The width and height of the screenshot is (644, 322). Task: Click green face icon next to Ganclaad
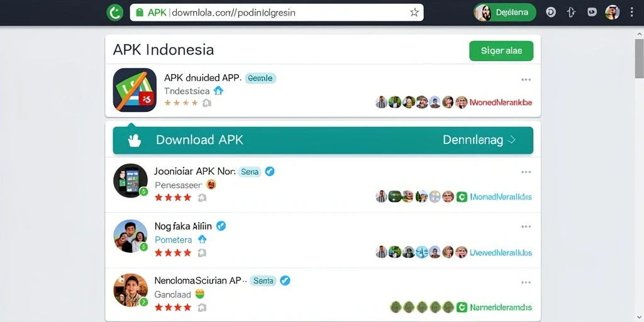pos(199,294)
